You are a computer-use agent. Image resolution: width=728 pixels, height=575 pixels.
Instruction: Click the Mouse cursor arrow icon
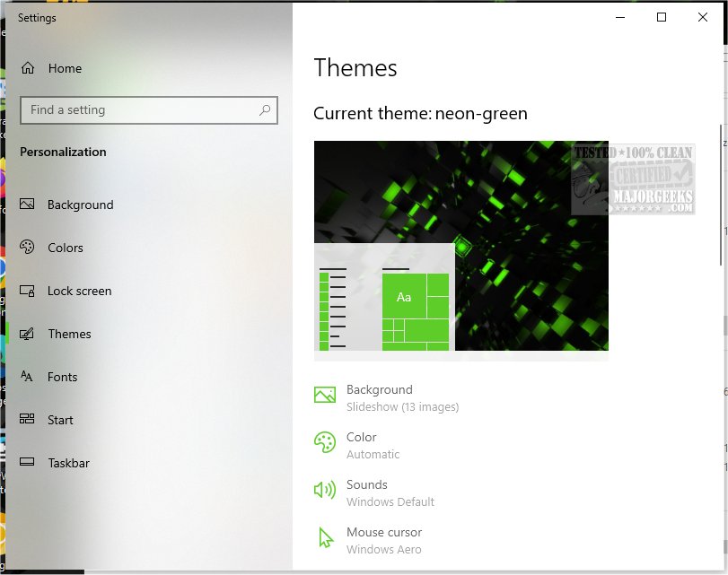point(324,537)
